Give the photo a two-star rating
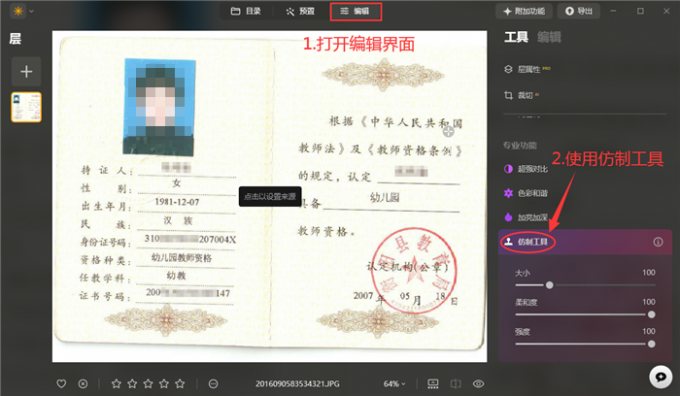Screen dimensions: 680x396 [132, 384]
